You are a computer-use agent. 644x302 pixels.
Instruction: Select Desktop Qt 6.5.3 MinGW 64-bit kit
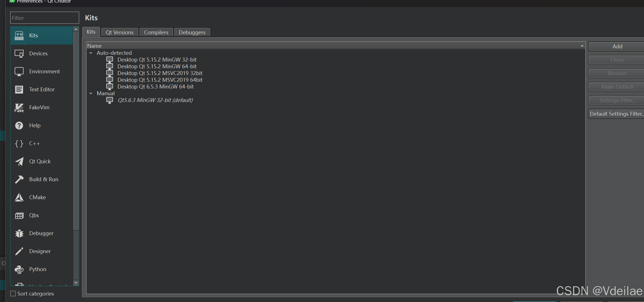pos(155,87)
